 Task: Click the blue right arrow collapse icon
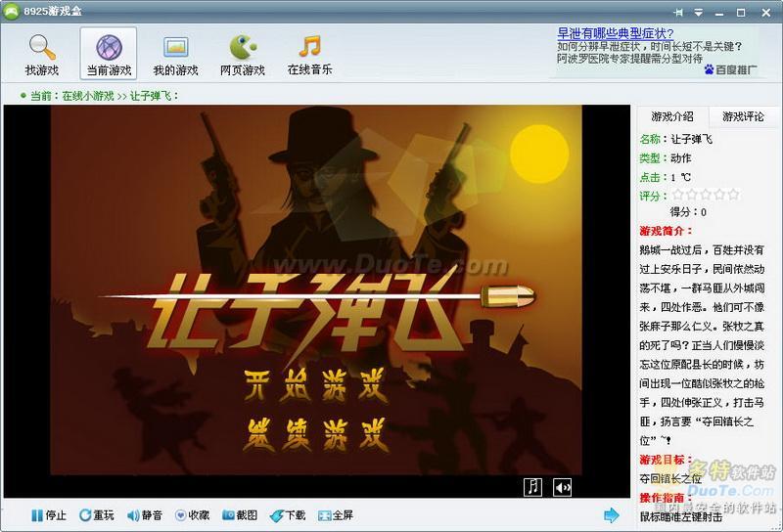click(x=611, y=515)
